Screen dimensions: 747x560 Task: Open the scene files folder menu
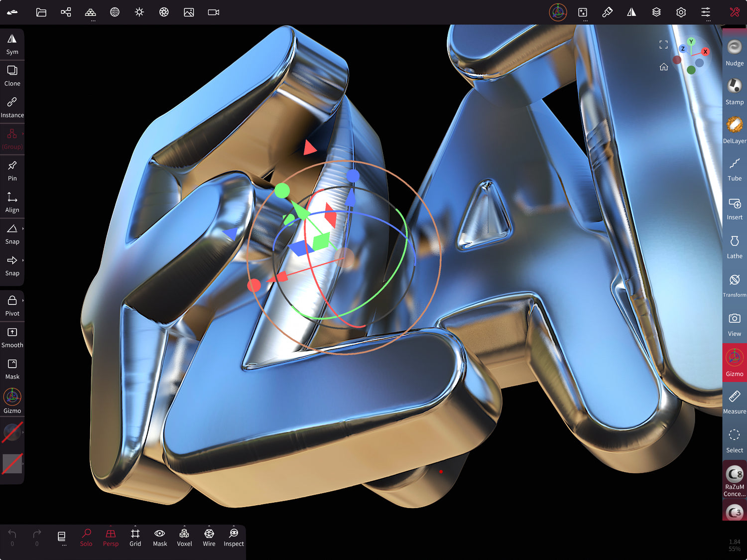(x=41, y=12)
